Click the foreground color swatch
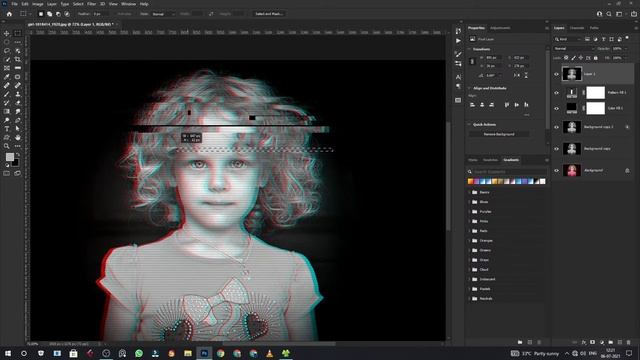Screen dimensions: 640x360 [x=9, y=157]
